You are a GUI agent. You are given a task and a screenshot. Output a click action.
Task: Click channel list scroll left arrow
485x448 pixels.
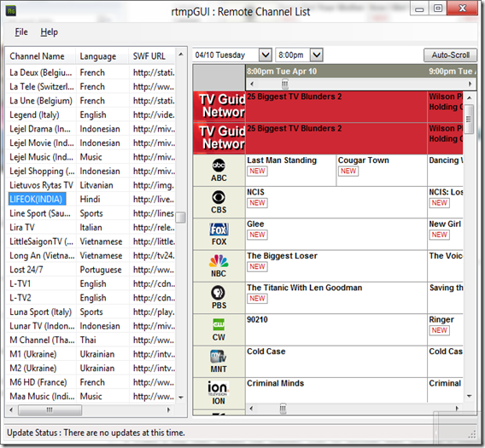pos(11,410)
